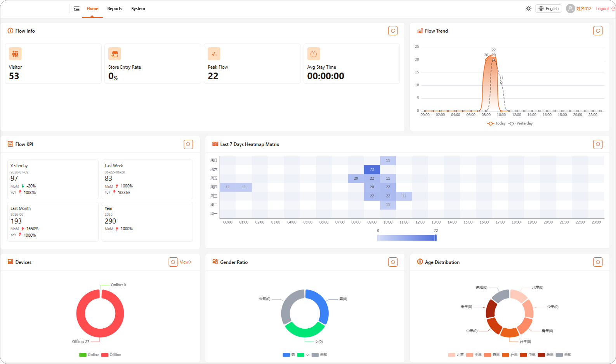Click the Last Month KPI value 193

pos(16,221)
